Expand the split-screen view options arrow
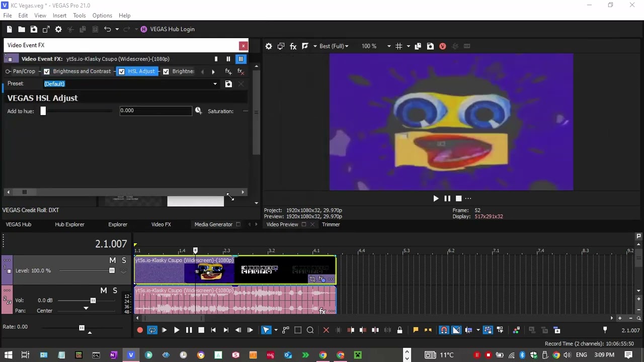This screenshot has width=644, height=362. point(315,46)
